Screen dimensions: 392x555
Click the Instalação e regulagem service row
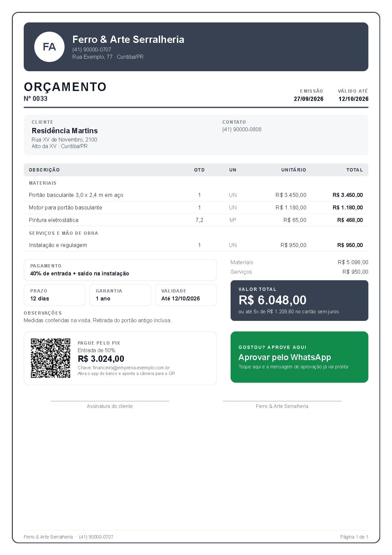pos(196,245)
